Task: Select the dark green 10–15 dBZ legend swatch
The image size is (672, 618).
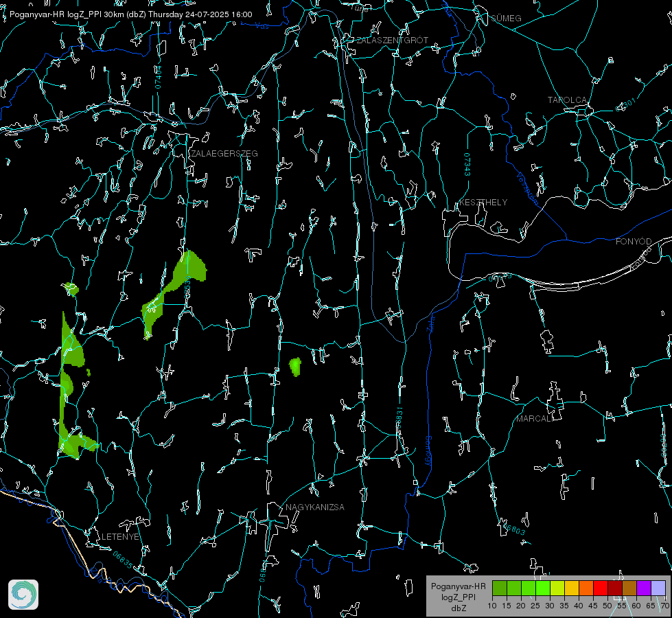Action: pos(500,588)
